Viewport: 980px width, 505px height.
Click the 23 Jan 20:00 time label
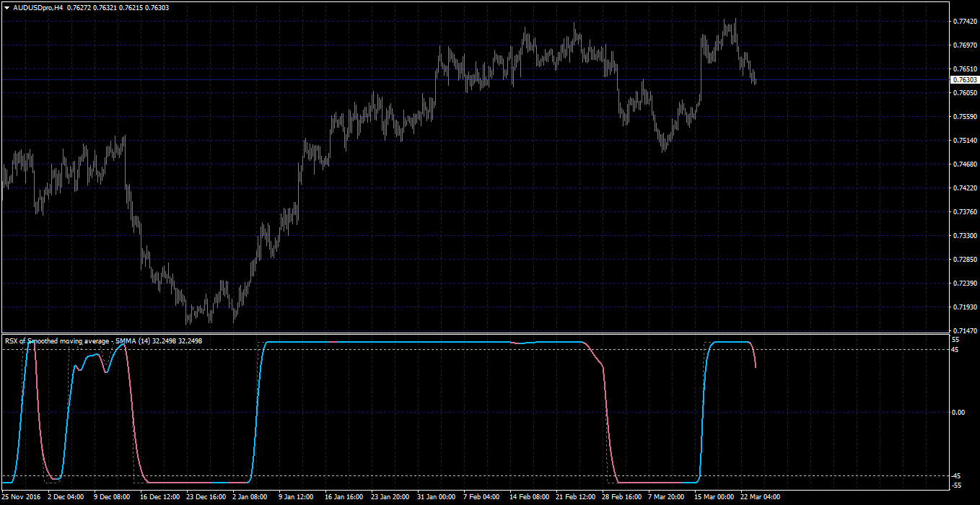390,497
